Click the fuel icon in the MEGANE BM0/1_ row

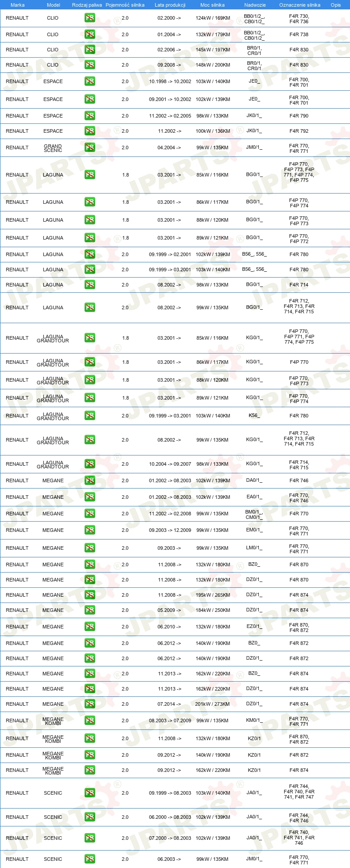click(x=90, y=514)
